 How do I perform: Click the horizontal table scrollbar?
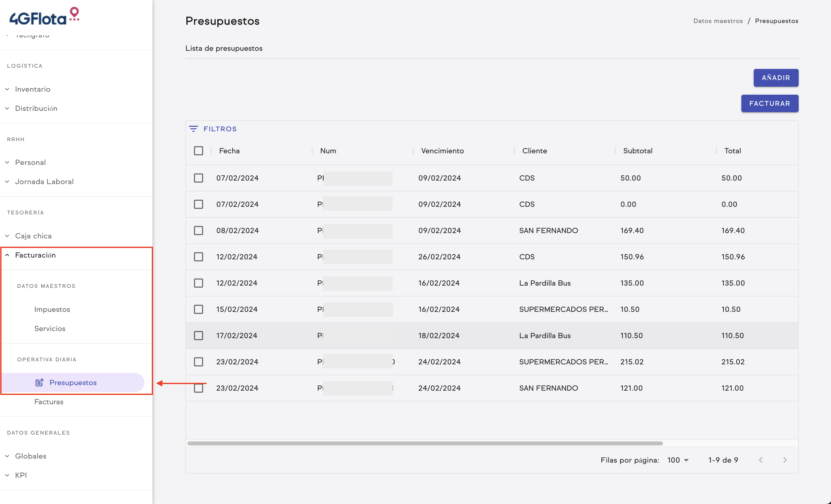pos(425,443)
